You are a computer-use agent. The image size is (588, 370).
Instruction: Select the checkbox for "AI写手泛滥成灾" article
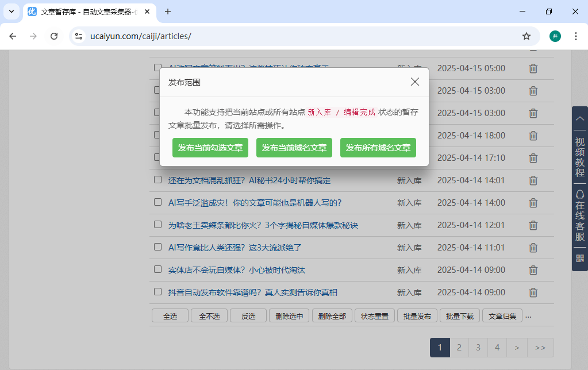pos(157,202)
